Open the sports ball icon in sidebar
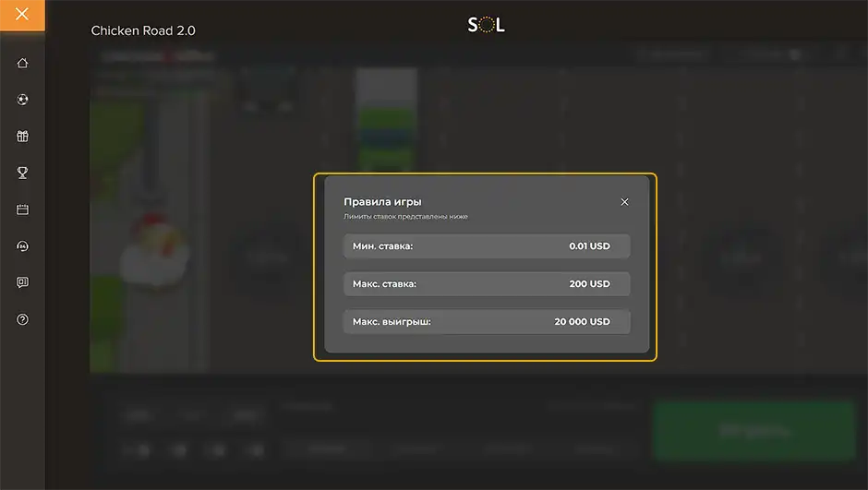 point(22,100)
